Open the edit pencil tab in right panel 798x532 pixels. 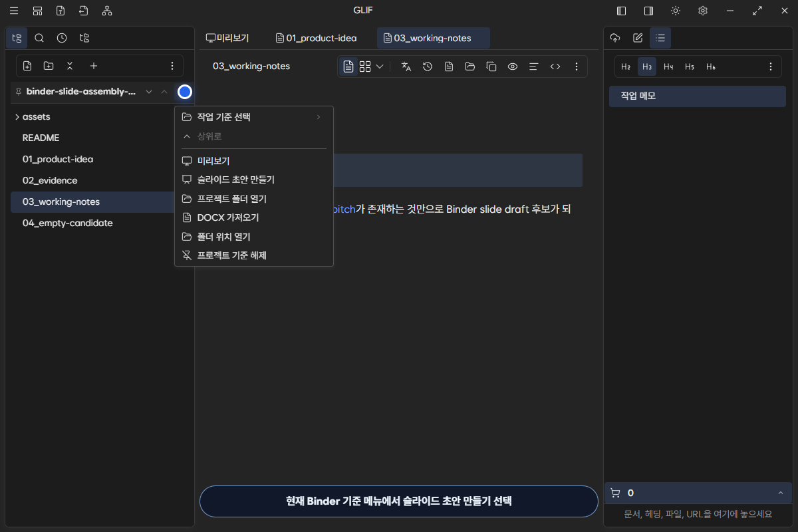click(x=638, y=38)
